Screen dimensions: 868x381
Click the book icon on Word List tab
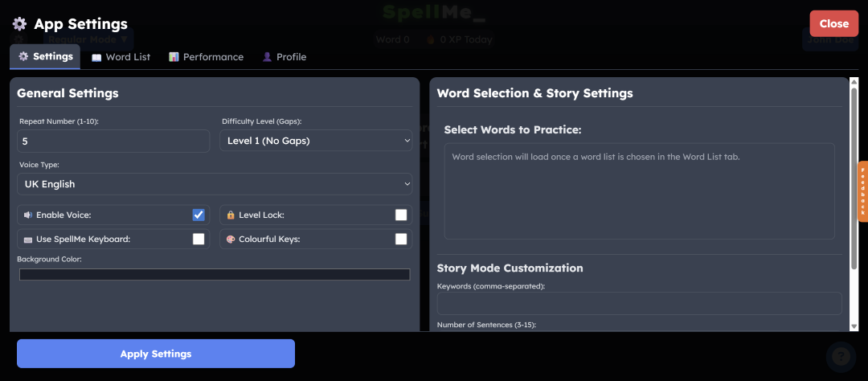coord(96,57)
